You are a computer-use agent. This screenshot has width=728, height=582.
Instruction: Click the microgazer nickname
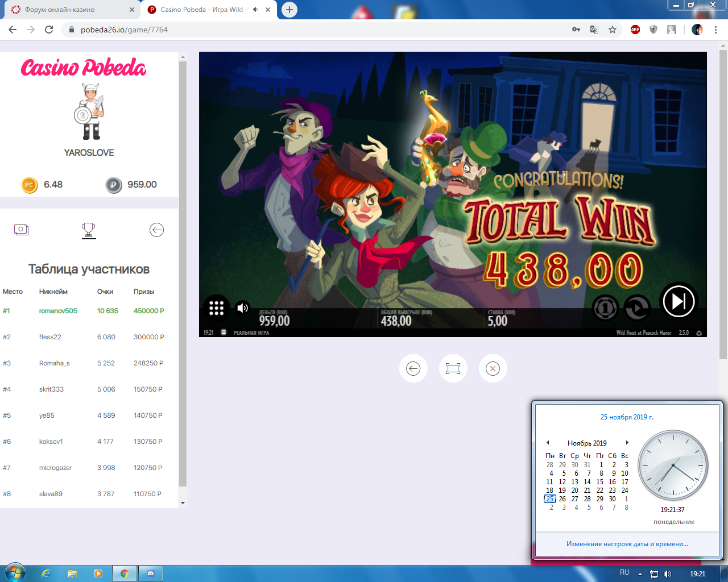56,468
